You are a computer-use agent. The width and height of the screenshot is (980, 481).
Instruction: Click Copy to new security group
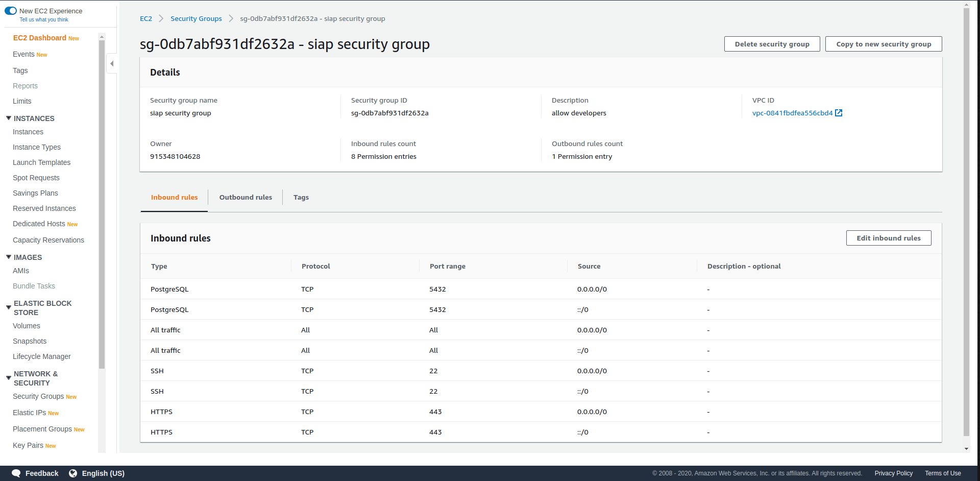[x=884, y=44]
